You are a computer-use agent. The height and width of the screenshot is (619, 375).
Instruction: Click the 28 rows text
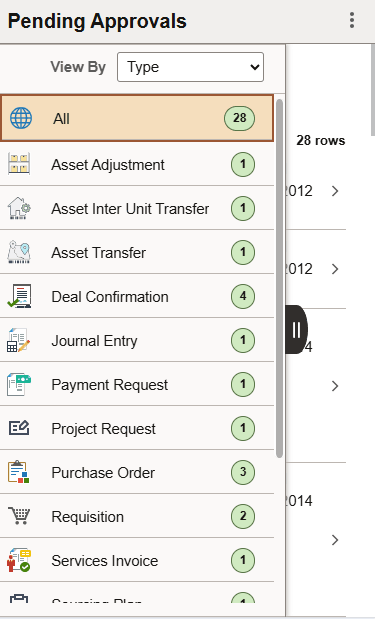(321, 141)
